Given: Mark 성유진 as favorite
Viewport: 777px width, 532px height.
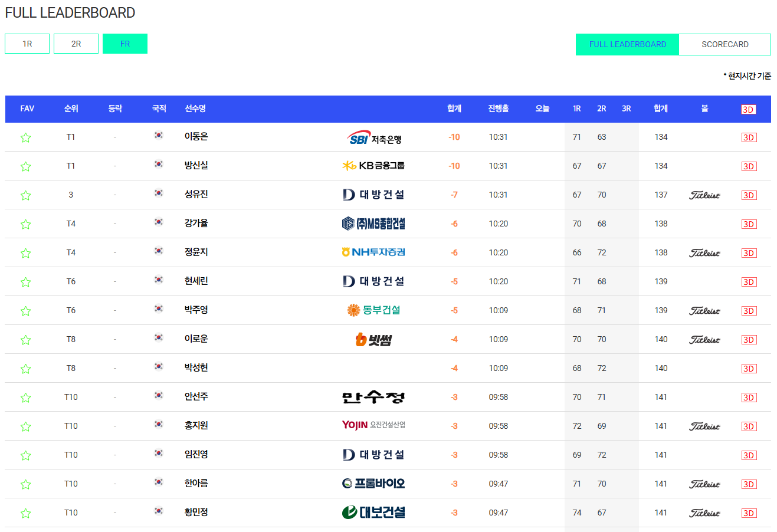Looking at the screenshot, I should coord(25,195).
